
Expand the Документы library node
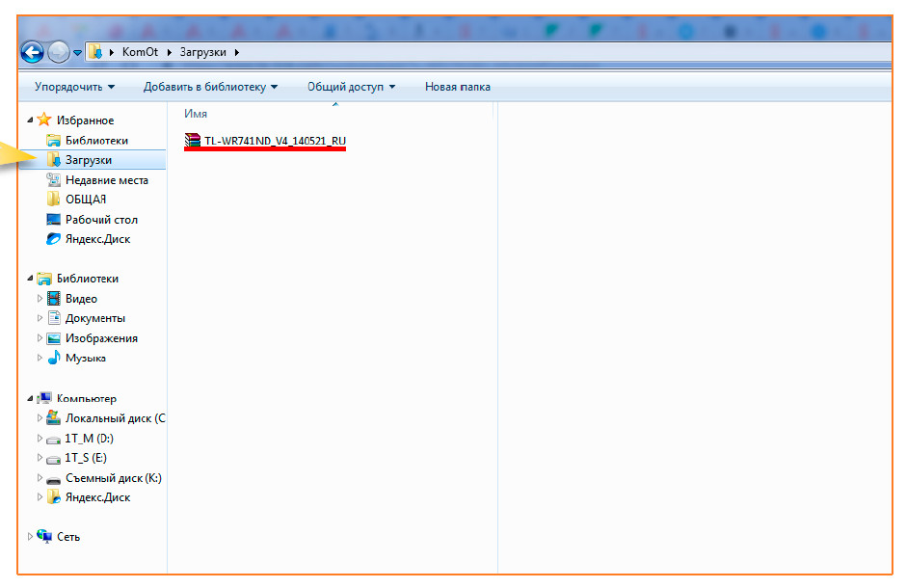tap(40, 318)
